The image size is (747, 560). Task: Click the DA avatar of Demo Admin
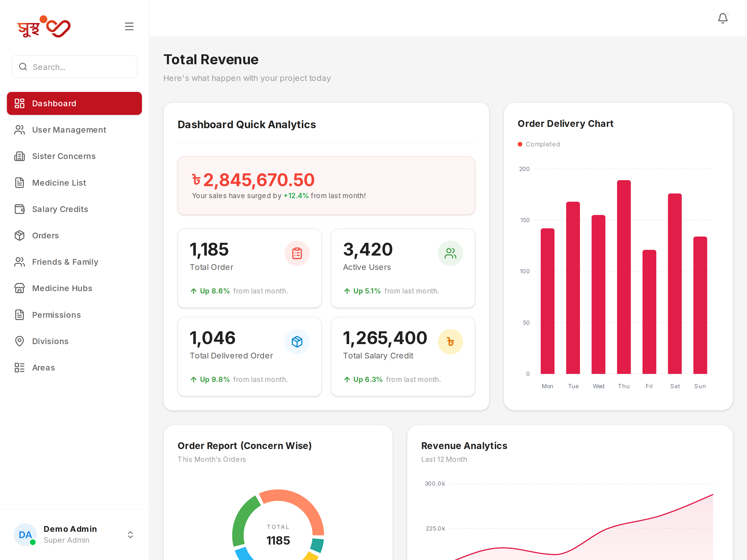(25, 535)
